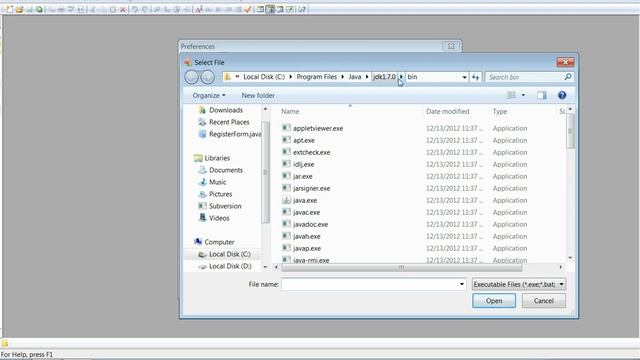
Task: Click the Undo toolbar icon
Action: [x=135, y=9]
